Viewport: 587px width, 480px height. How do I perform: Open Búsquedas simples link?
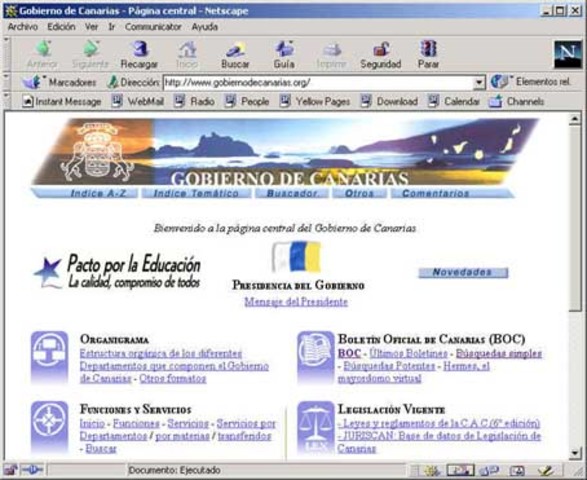click(499, 353)
